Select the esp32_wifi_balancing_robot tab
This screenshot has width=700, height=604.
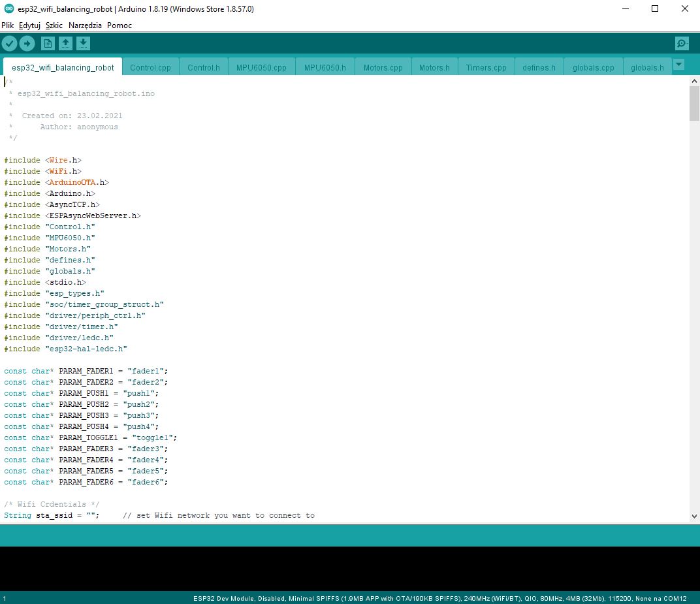coord(63,67)
